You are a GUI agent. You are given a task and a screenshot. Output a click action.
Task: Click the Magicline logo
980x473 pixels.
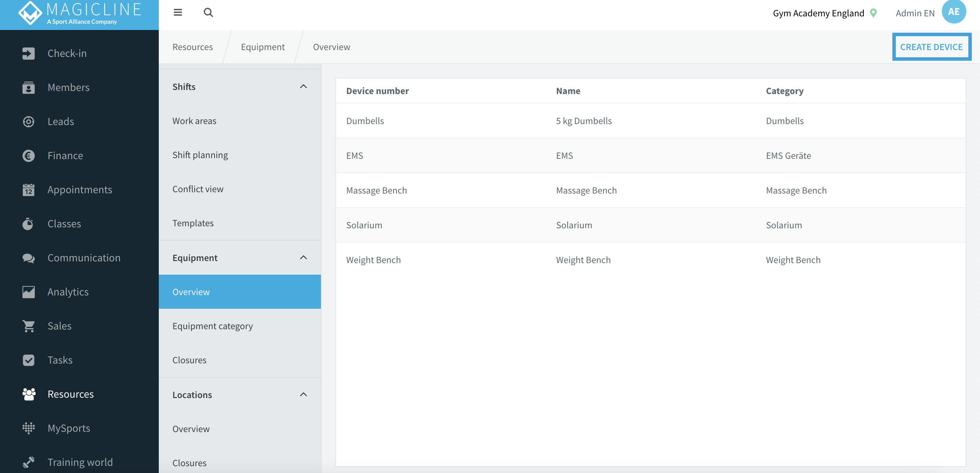coord(79,13)
